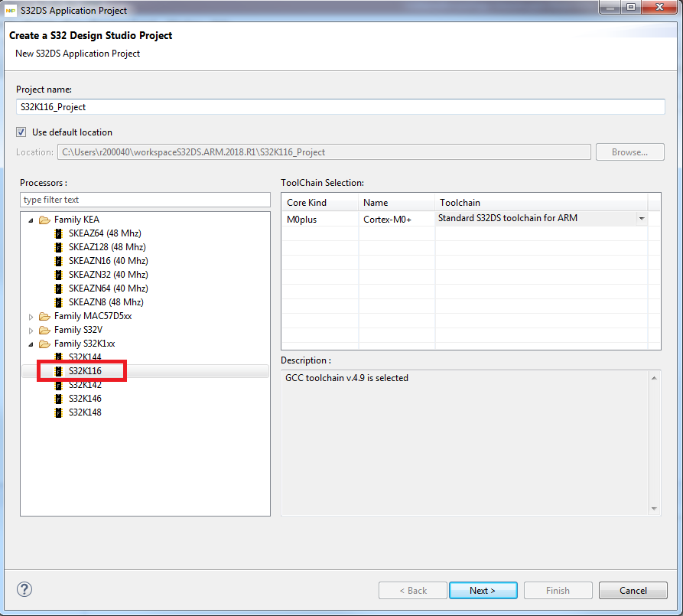Click the Family MAC57D5xx folder icon
The height and width of the screenshot is (616, 683).
coord(44,316)
